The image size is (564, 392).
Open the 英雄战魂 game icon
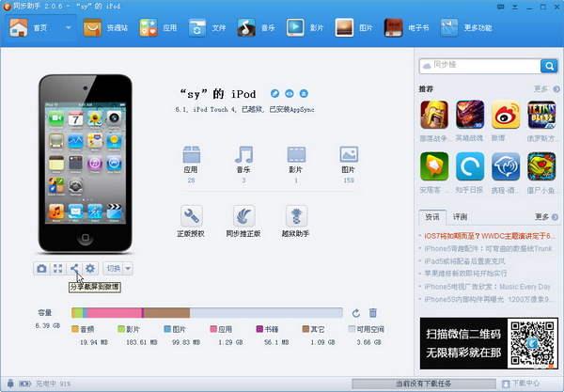click(x=470, y=115)
